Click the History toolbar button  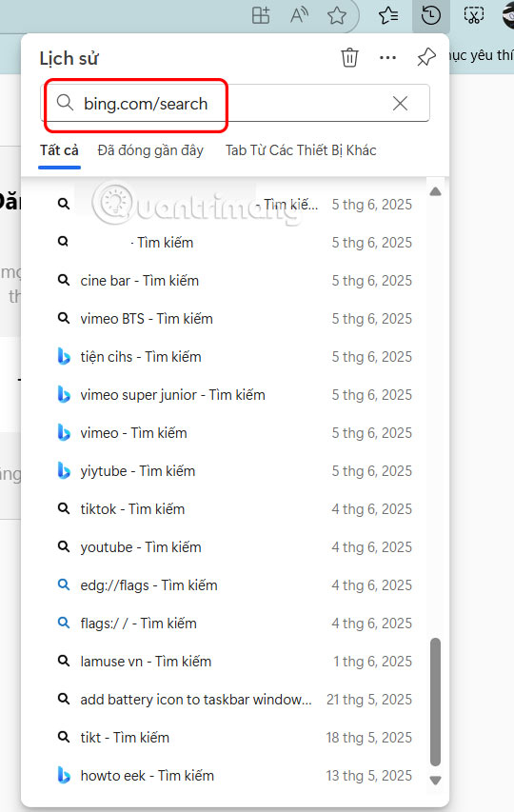pos(430,15)
